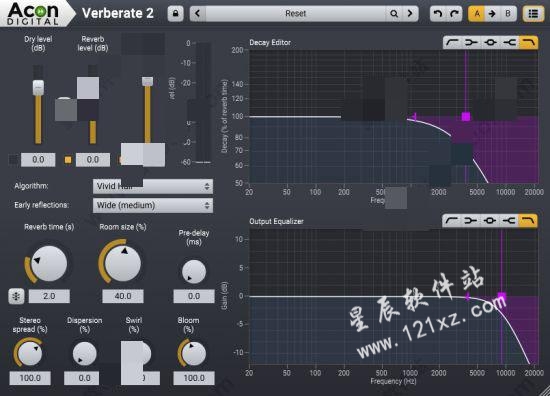Enable low-cut band in Output Equalizer
Image resolution: width=550 pixels, height=396 pixels.
[x=452, y=221]
